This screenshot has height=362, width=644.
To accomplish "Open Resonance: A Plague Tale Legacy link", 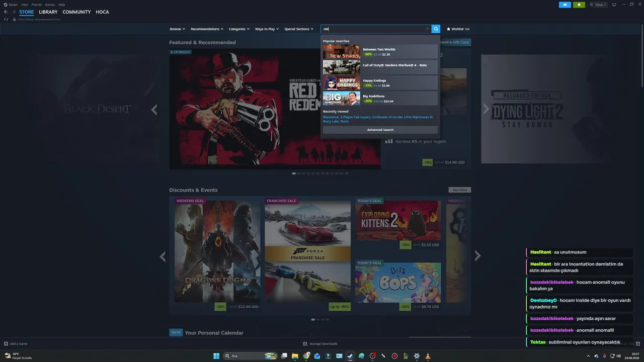I will pyautogui.click(x=347, y=117).
